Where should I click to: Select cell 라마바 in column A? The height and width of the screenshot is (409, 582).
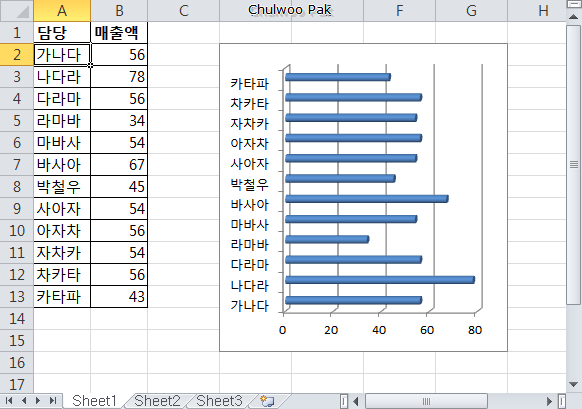pyautogui.click(x=62, y=121)
